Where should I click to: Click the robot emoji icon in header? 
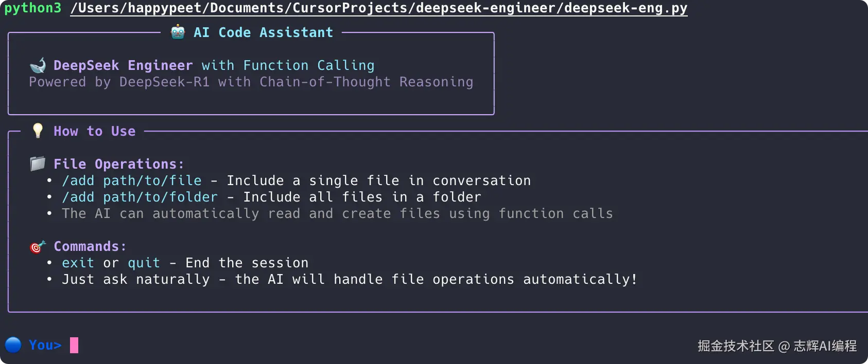[x=178, y=32]
